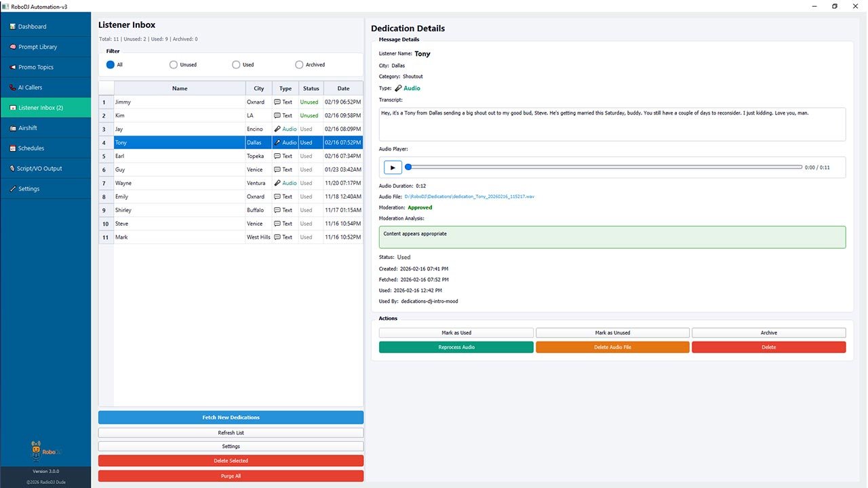Open Settings in left sidebar

pos(28,189)
